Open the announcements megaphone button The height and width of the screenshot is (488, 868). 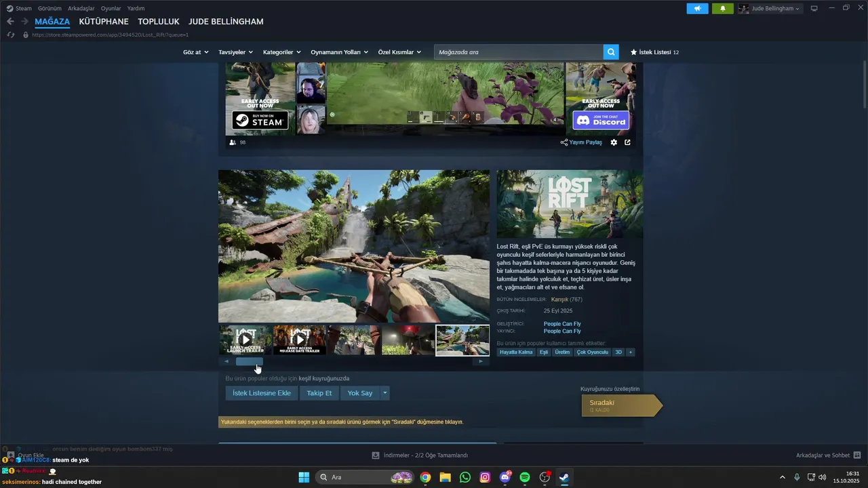point(697,9)
